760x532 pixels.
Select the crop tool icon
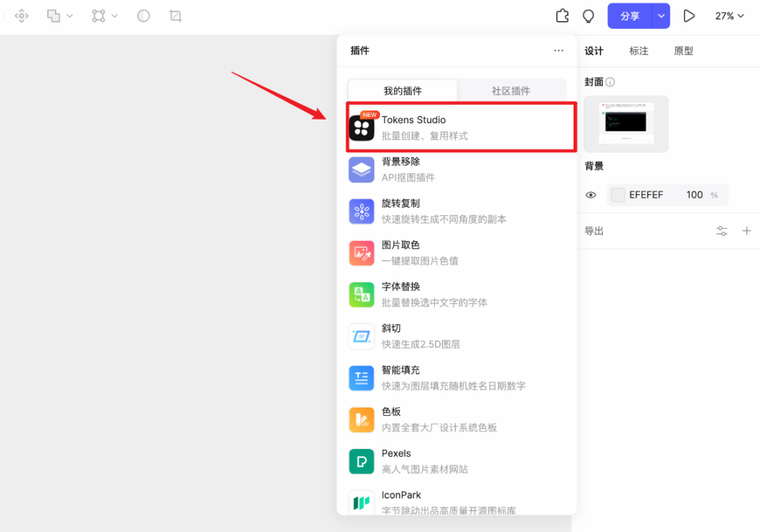175,16
